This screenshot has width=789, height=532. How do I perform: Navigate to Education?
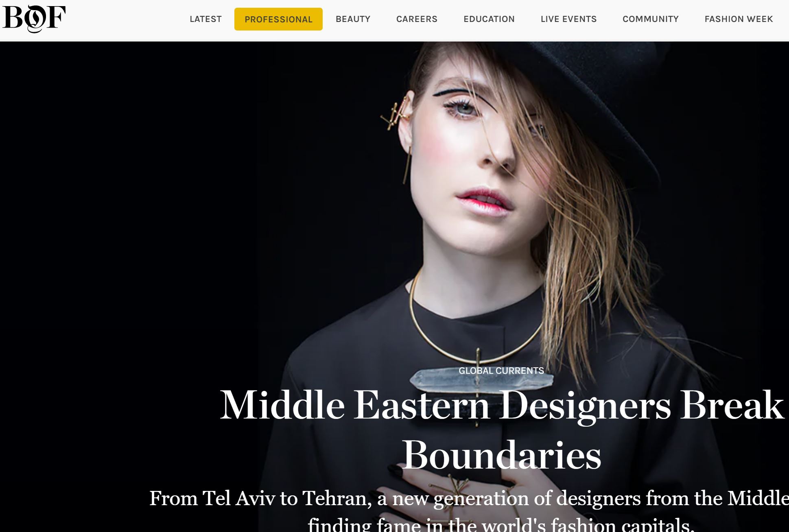489,19
